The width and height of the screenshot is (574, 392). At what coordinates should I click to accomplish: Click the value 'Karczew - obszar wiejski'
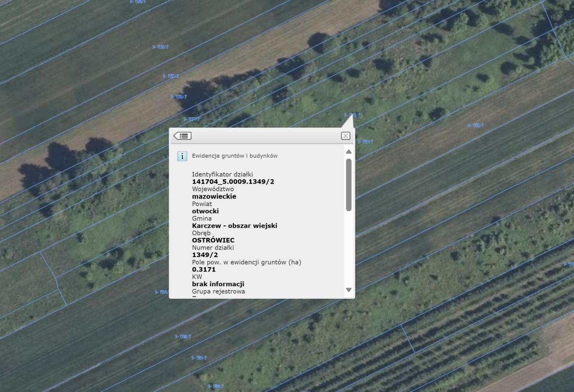tap(235, 226)
